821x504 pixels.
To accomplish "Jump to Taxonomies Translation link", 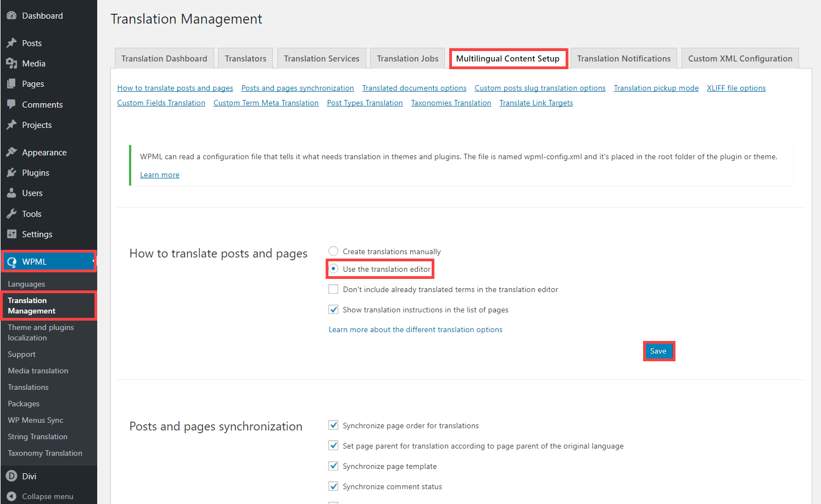I will [451, 103].
